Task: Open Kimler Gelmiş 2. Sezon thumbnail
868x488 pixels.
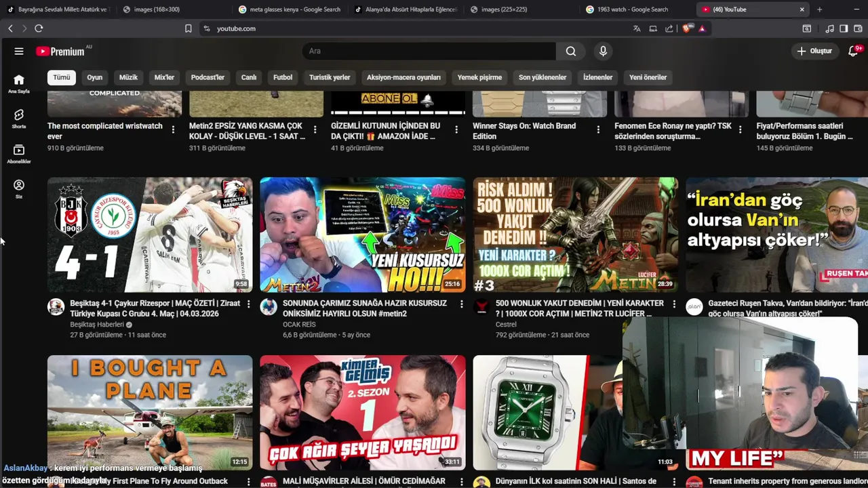Action: click(x=363, y=412)
